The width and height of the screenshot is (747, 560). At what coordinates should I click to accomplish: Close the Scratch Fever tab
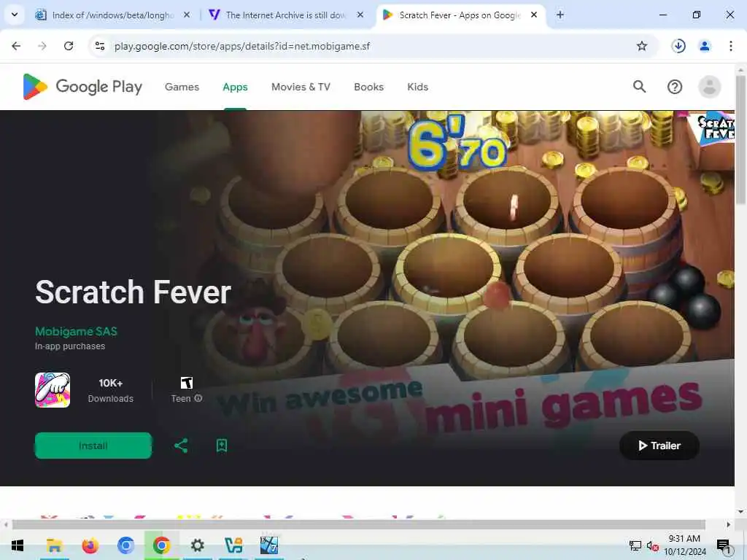tap(534, 15)
